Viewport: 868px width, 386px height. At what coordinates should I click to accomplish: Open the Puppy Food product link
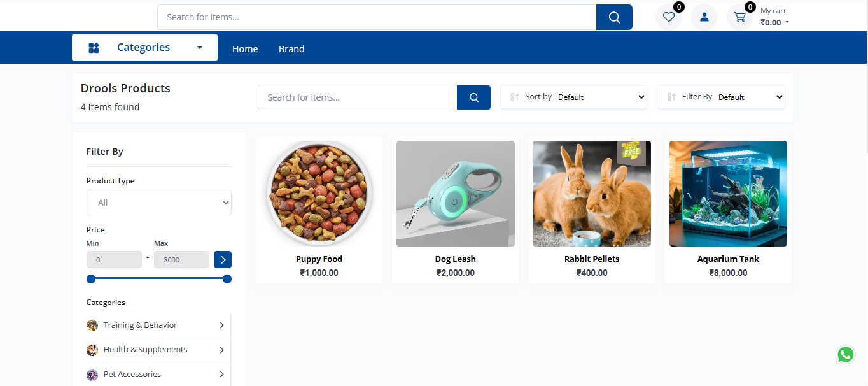pos(319,259)
